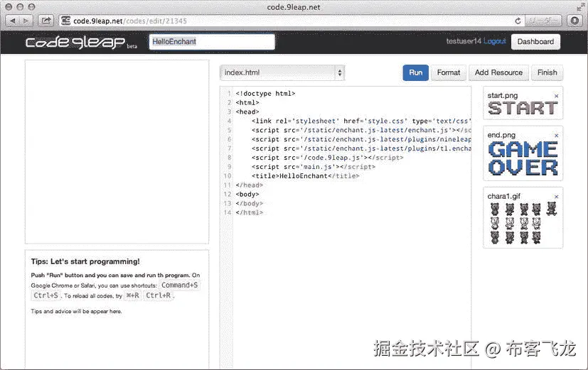Select the START image thumbnail
Viewport: 588px width, 370px height.
(523, 109)
